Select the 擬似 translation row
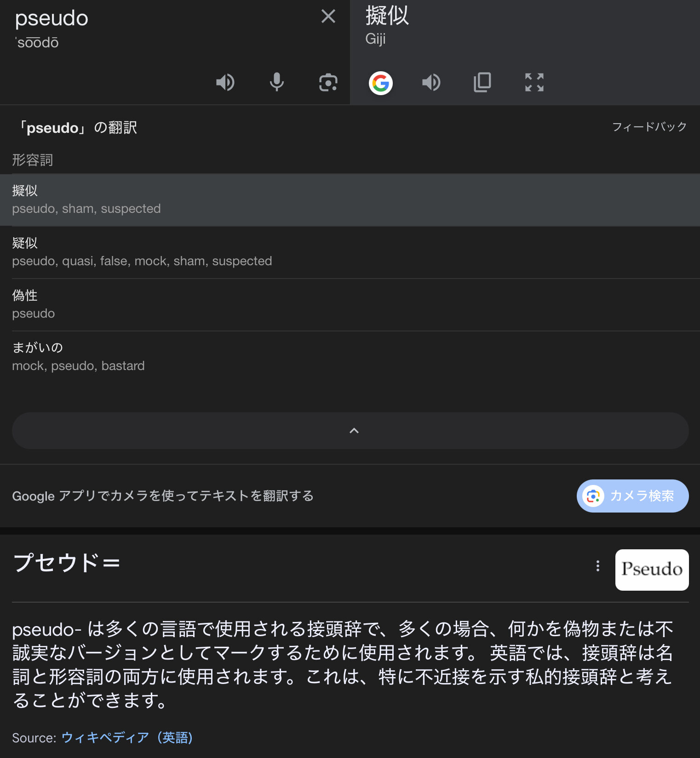 click(x=350, y=199)
